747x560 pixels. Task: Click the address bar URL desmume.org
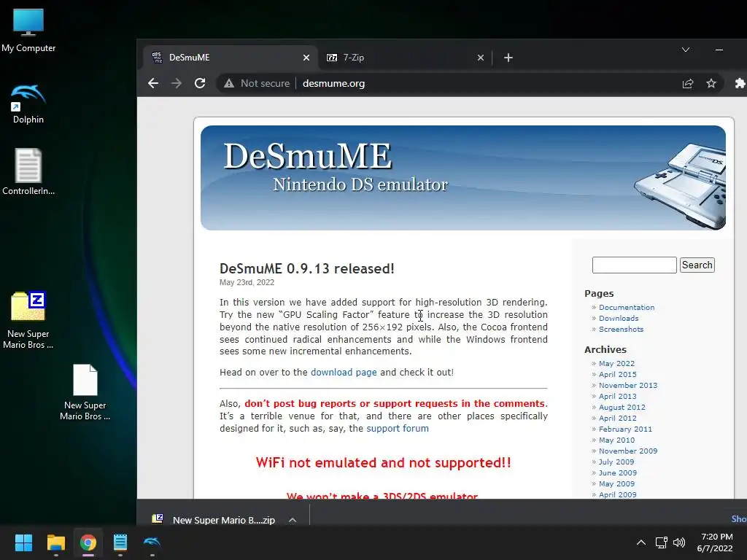[x=333, y=83]
